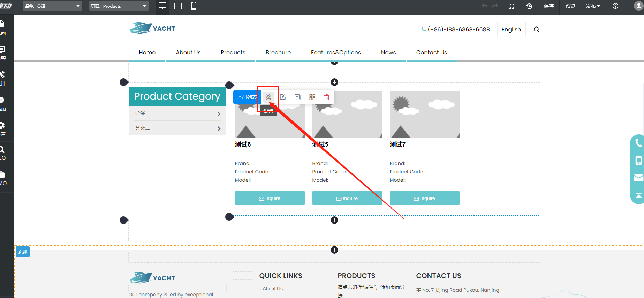Click the website search magnifier icon
The height and width of the screenshot is (298, 644).
[x=536, y=30]
